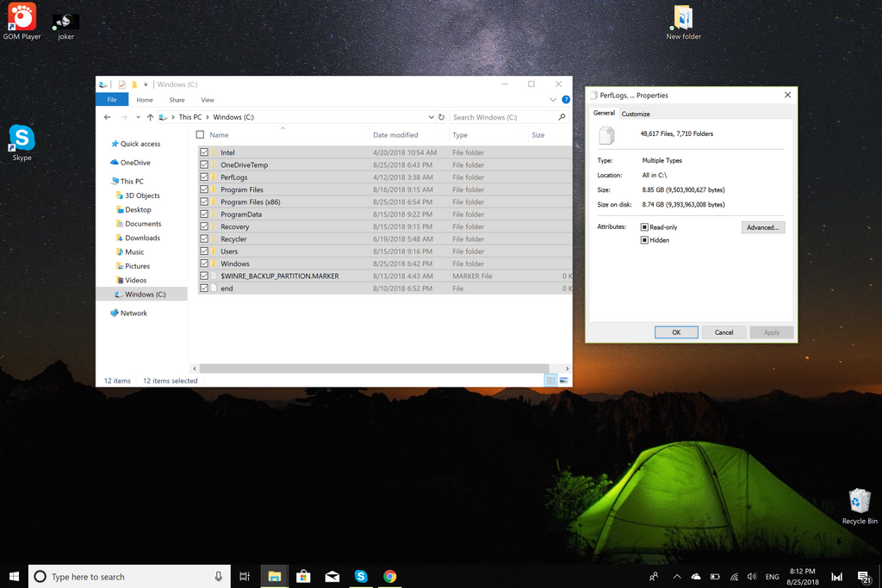The height and width of the screenshot is (588, 882).
Task: Select the Skype desktop shortcut
Action: pyautogui.click(x=22, y=143)
